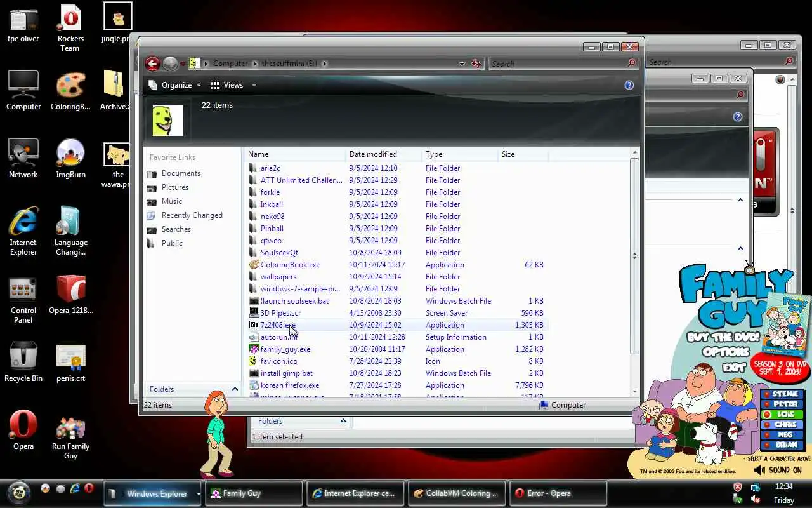Open the muted volume tray icon

pos(756,499)
